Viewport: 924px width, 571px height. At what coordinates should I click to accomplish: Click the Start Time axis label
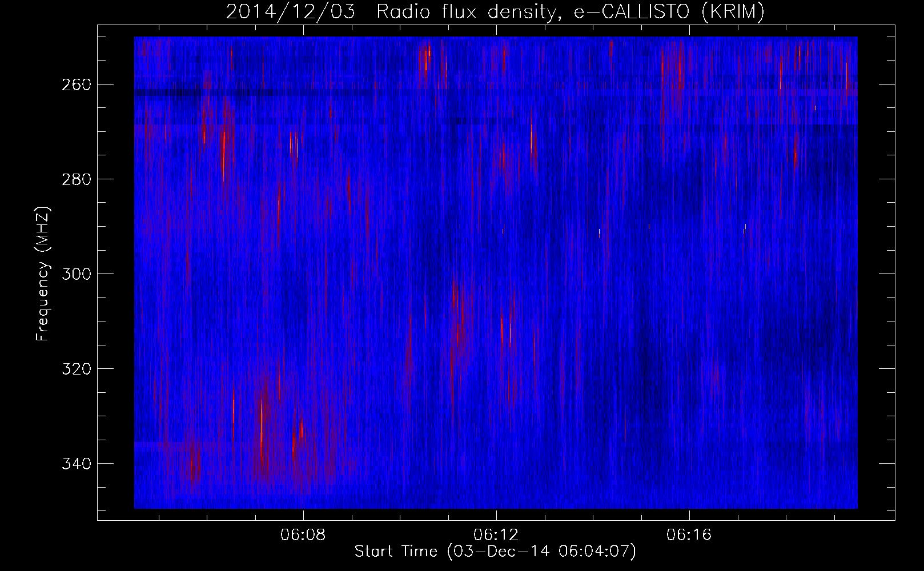[495, 552]
